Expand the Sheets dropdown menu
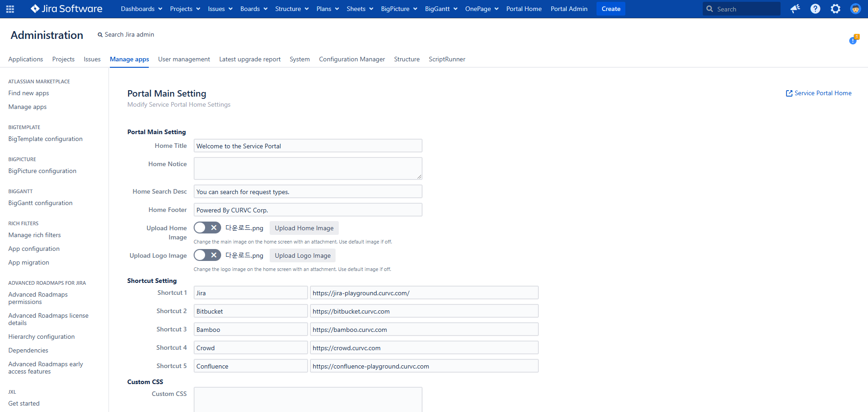 (360, 9)
